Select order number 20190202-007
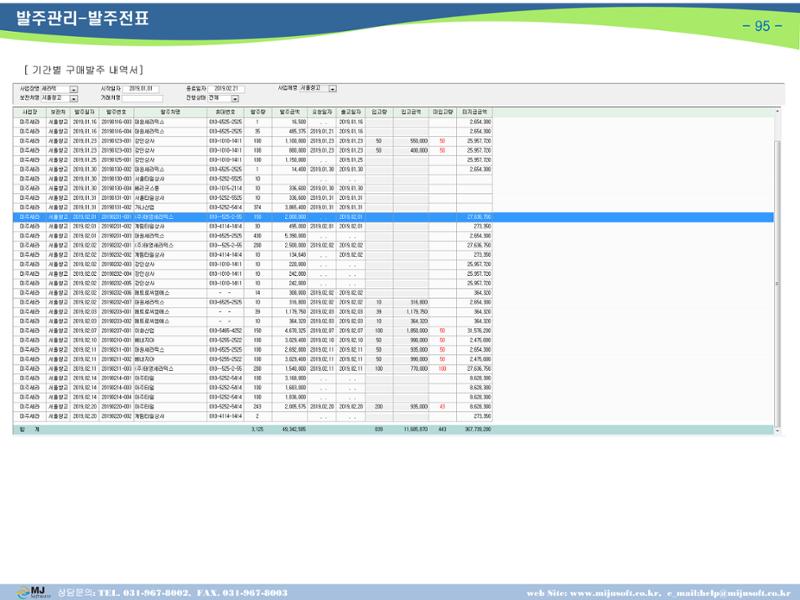Image resolution: width=800 pixels, height=600 pixels. point(116,302)
